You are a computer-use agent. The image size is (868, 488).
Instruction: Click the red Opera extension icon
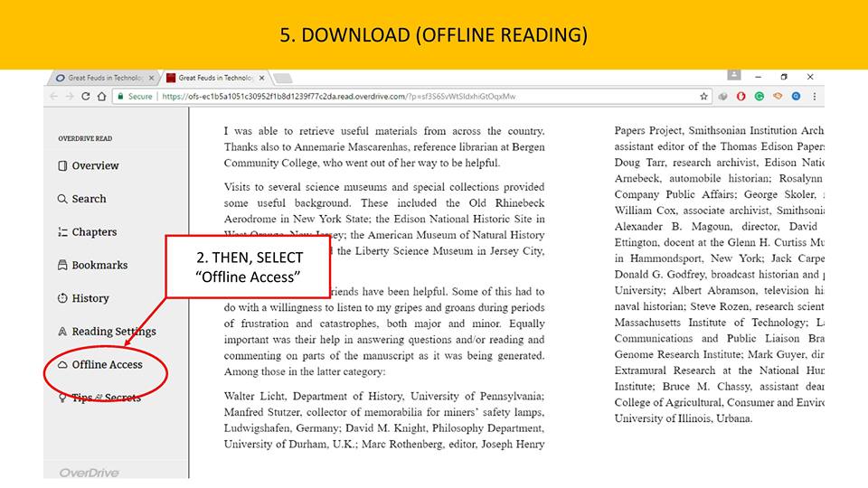741,97
